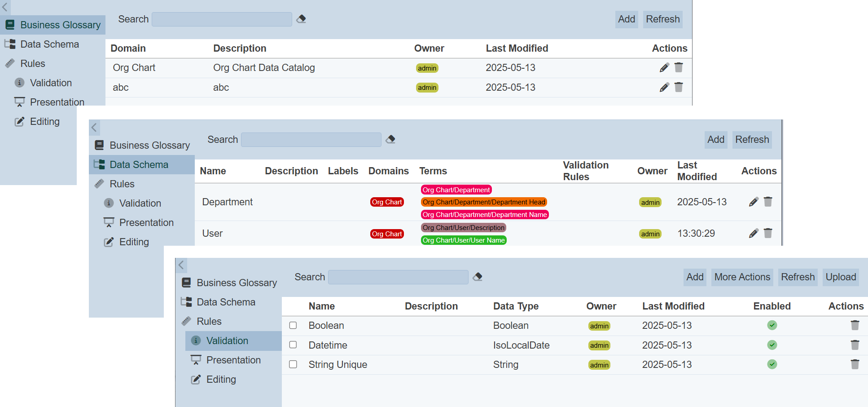Click trash icon for String Unique rule

(x=855, y=364)
